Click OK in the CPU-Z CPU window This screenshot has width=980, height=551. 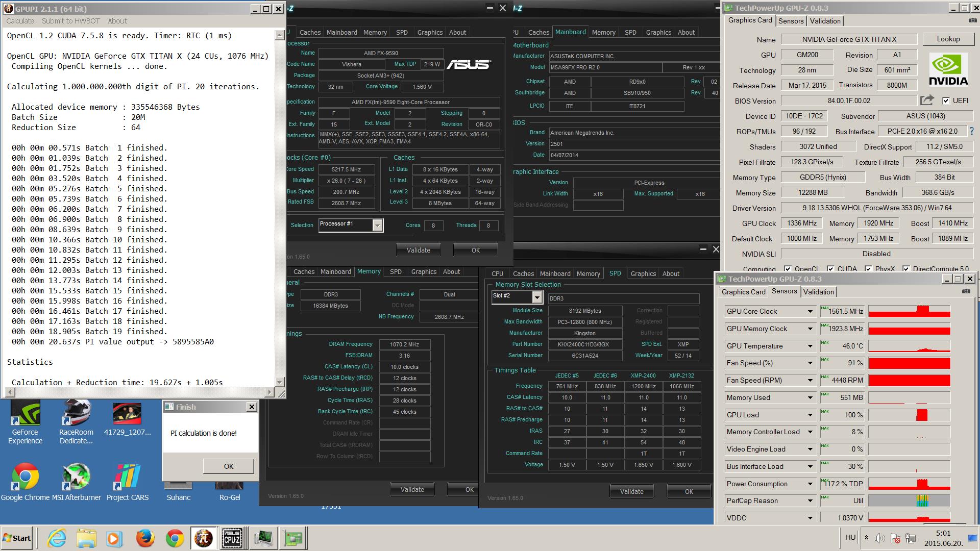point(475,250)
